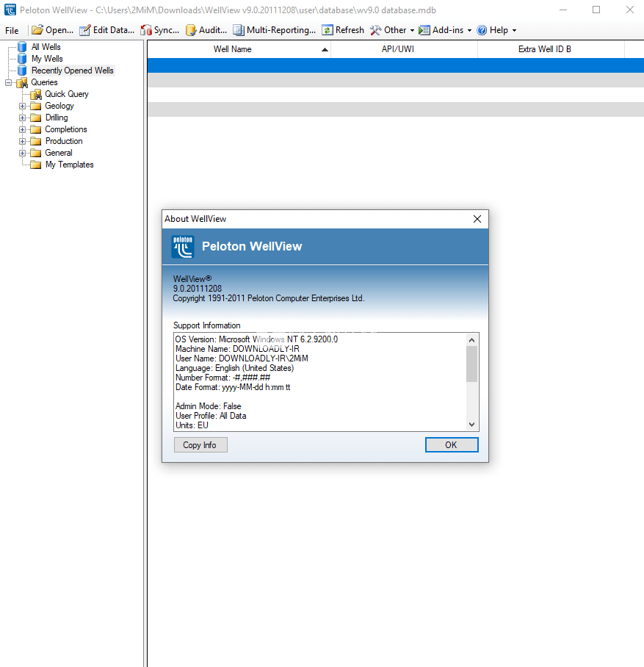This screenshot has height=667, width=644.
Task: Click the application icon in title bar
Action: click(10, 10)
